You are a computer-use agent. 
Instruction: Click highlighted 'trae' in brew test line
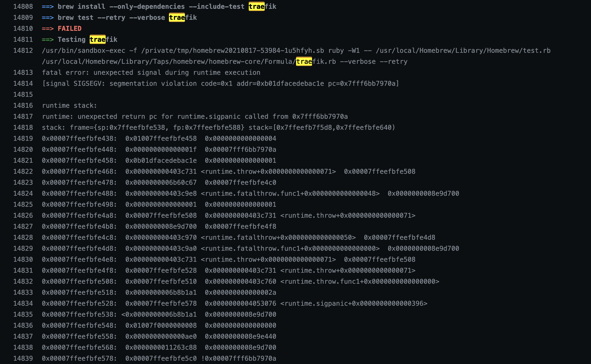coord(177,18)
